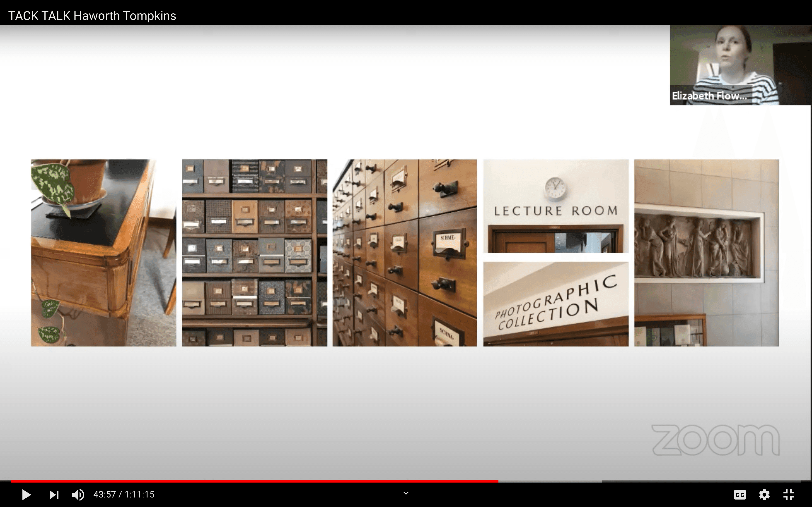Click the stone relief sculpture photo
The height and width of the screenshot is (507, 812).
706,253
